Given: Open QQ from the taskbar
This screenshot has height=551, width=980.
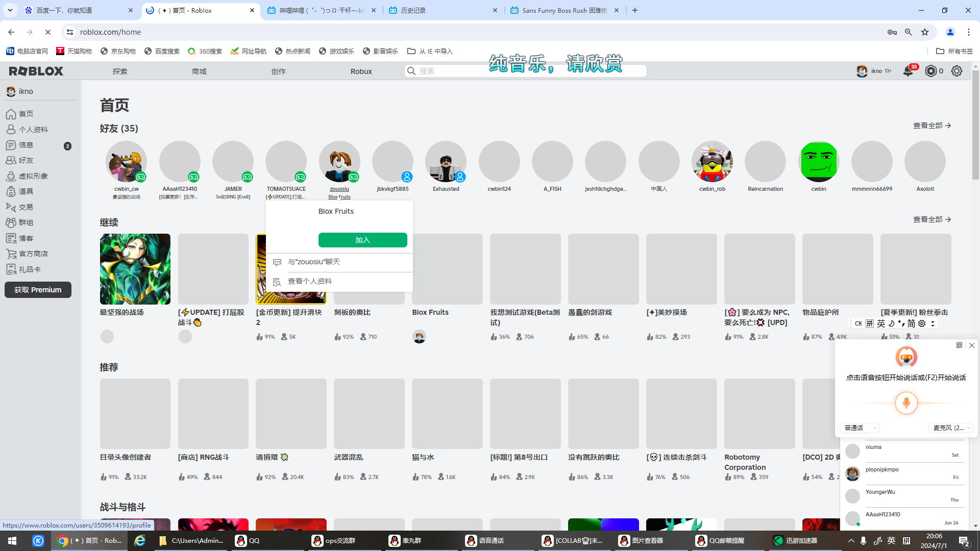Looking at the screenshot, I should click(268, 541).
